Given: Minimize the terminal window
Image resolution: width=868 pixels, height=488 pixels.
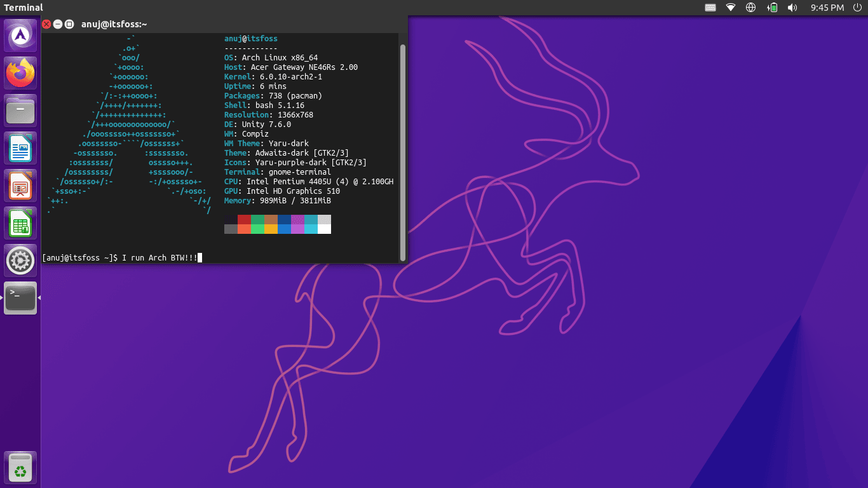Looking at the screenshot, I should [x=58, y=24].
